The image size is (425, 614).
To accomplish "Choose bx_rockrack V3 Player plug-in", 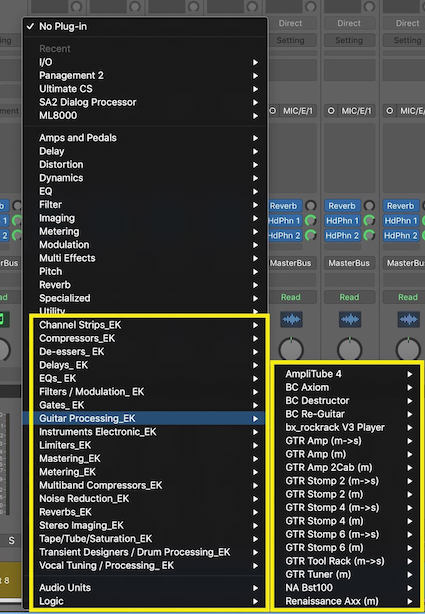I will [x=347, y=427].
